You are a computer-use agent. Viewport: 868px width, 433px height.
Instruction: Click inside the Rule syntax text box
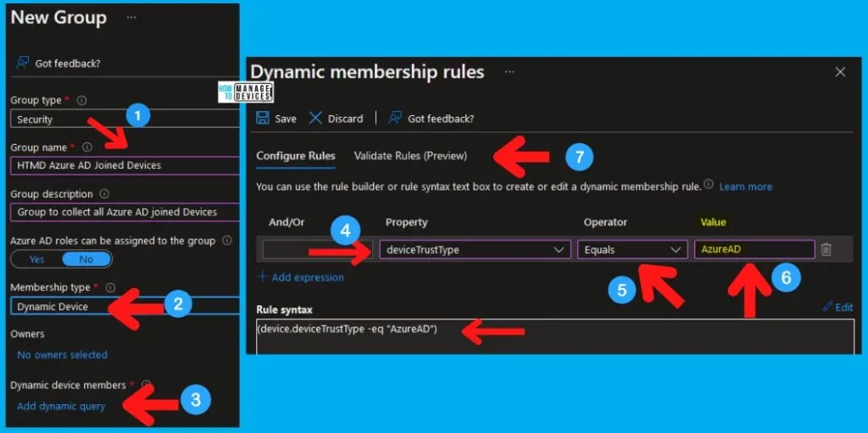coord(554,336)
